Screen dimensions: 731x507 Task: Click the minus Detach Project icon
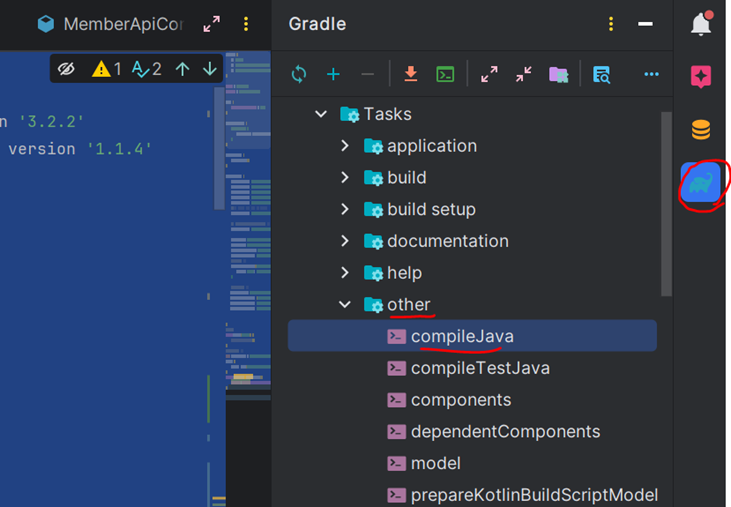click(x=367, y=74)
